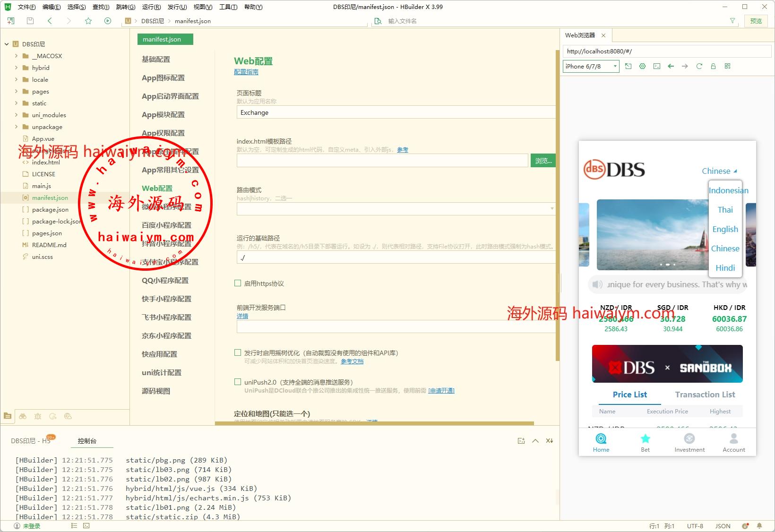Open the debug bug icon in sidebar bottom
Screen dimensions: 775x532
(x=38, y=416)
